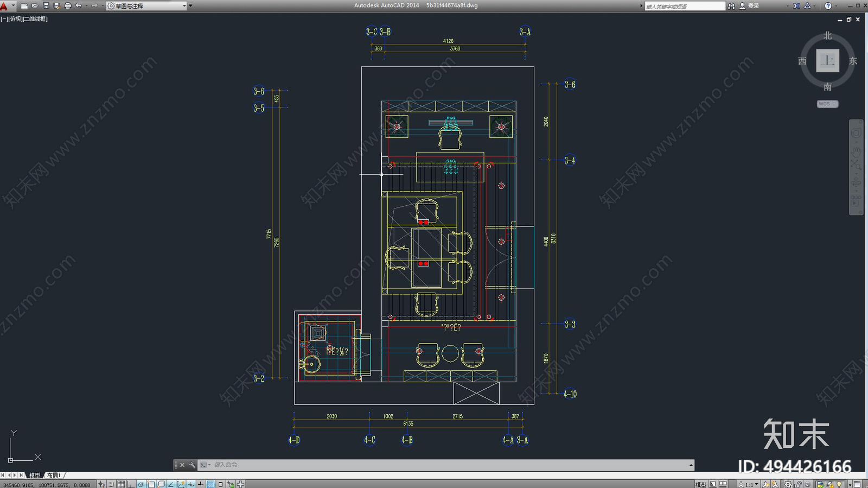Viewport: 868px width, 488px height.
Task: Create a new drawing from Quick Access toolbar
Action: point(24,6)
